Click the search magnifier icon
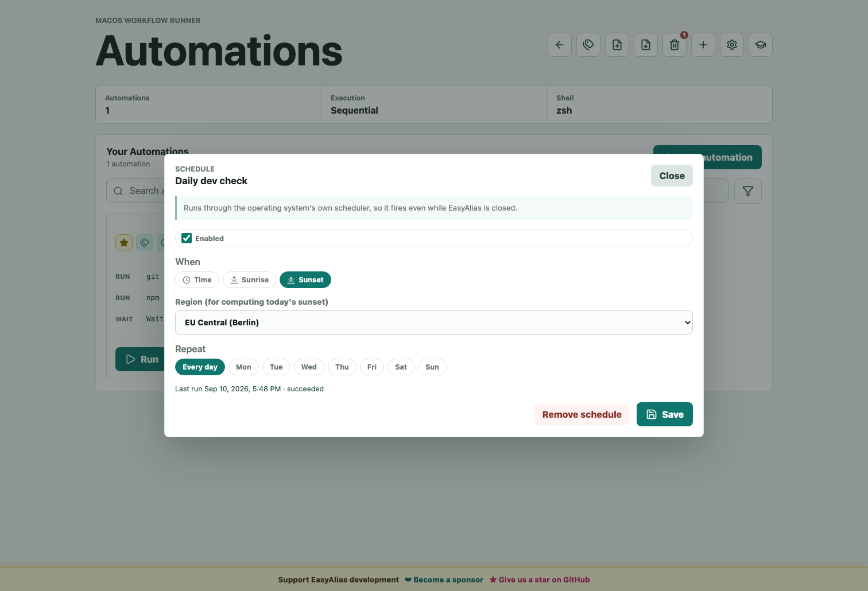The height and width of the screenshot is (591, 868). click(118, 191)
